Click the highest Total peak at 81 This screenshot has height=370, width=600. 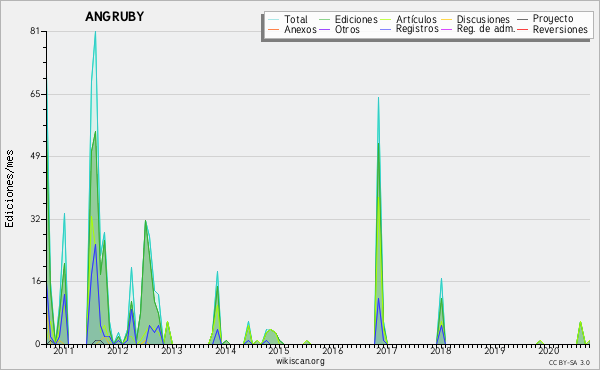pyautogui.click(x=95, y=32)
